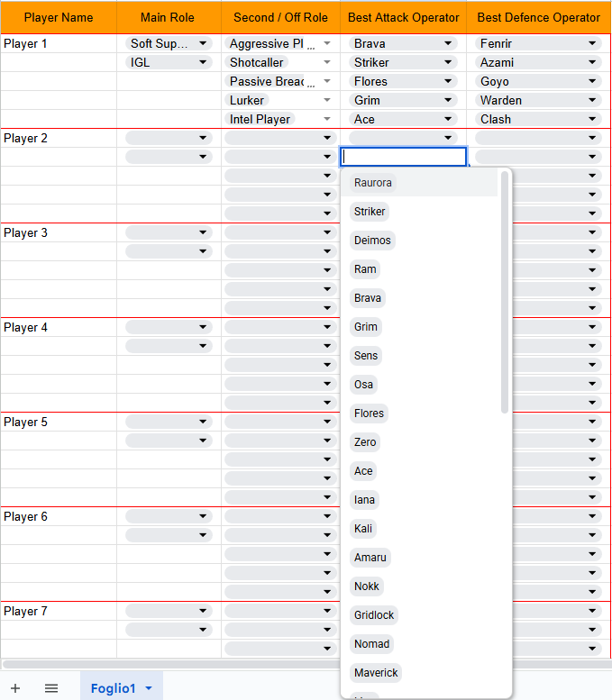Select the Best Attack Operator header cell
Screen dimensions: 612x700
point(404,17)
